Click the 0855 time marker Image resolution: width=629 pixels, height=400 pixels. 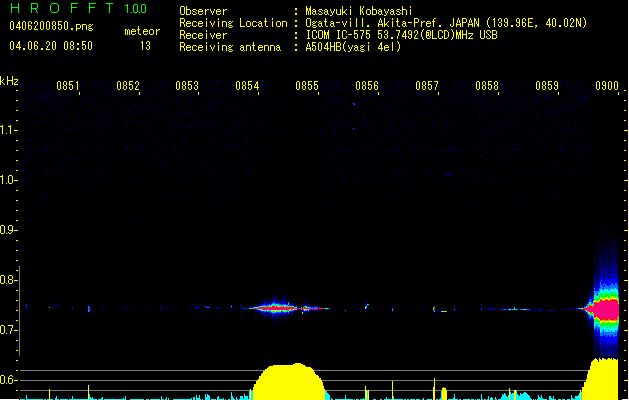307,86
